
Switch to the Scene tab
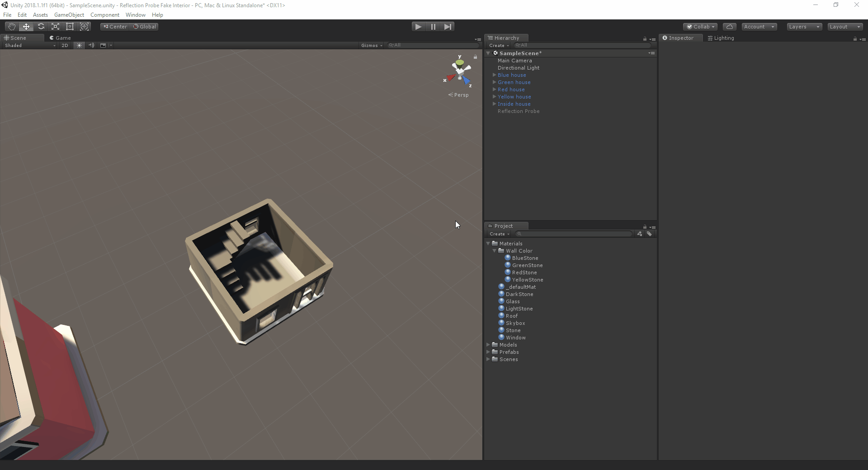[x=22, y=38]
